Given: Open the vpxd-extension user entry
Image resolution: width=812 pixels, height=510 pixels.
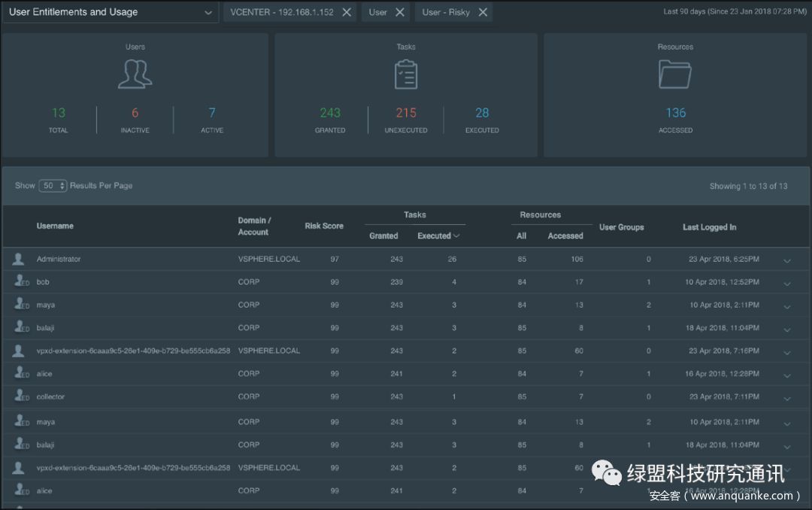Looking at the screenshot, I should [133, 351].
